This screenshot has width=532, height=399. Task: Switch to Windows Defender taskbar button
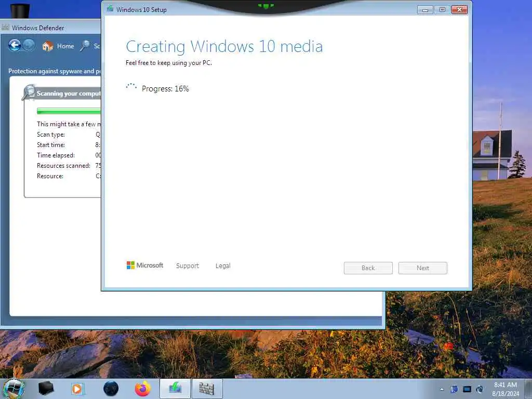[x=207, y=389]
